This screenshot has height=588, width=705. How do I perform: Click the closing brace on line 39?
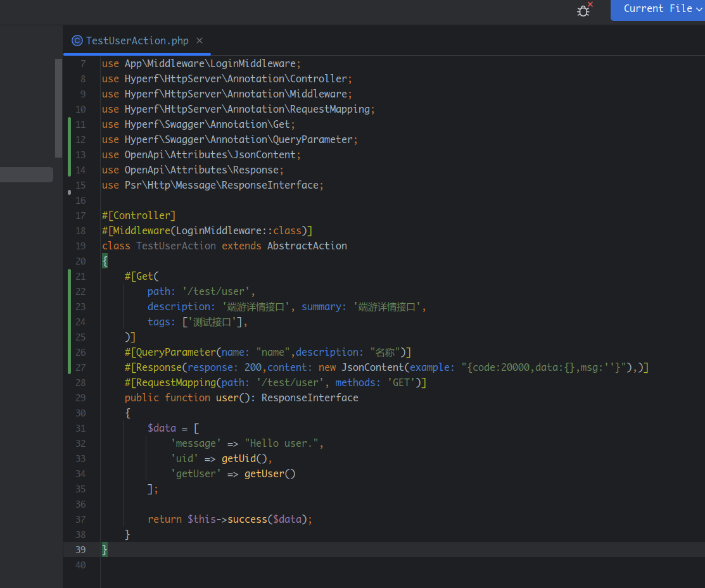point(105,549)
